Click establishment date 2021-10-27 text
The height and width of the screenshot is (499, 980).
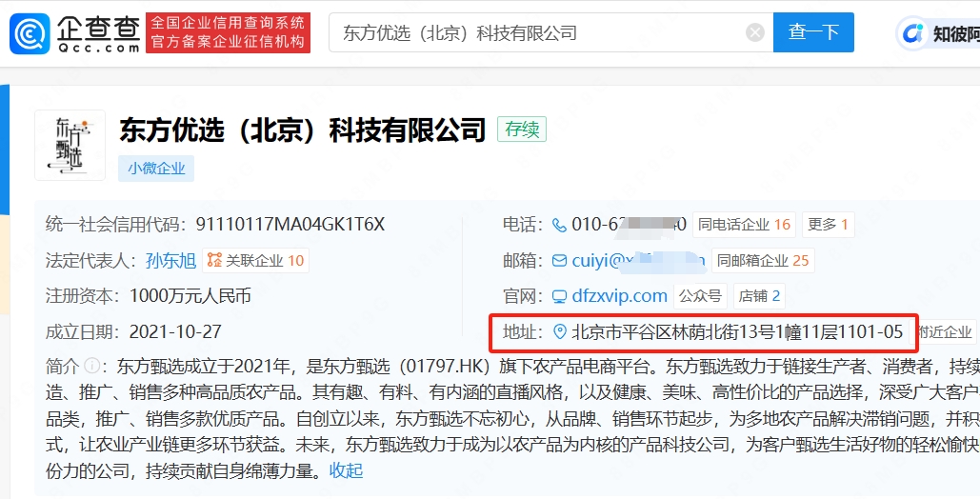click(x=175, y=331)
